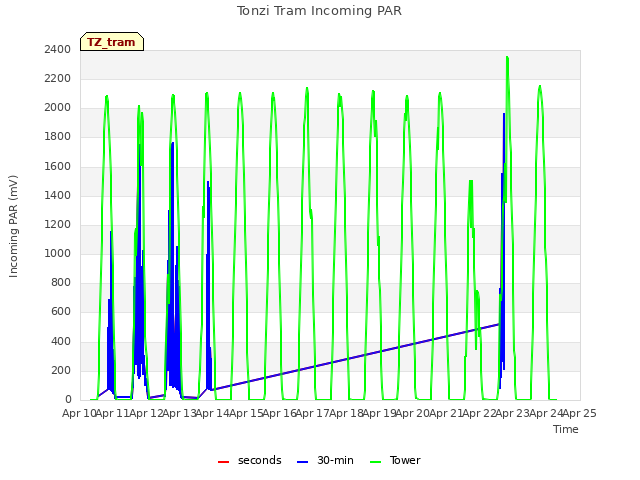The height and width of the screenshot is (480, 640).
Task: Click the Apr 22 x-axis label
Action: [x=479, y=414]
